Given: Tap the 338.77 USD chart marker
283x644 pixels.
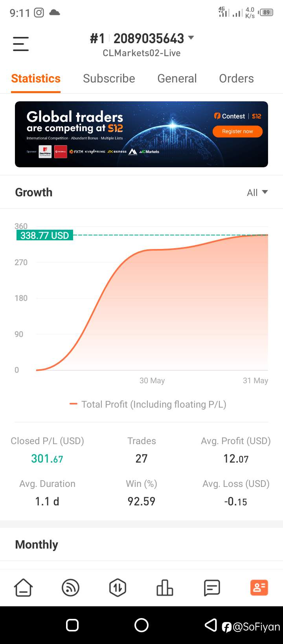Looking at the screenshot, I should click(45, 235).
